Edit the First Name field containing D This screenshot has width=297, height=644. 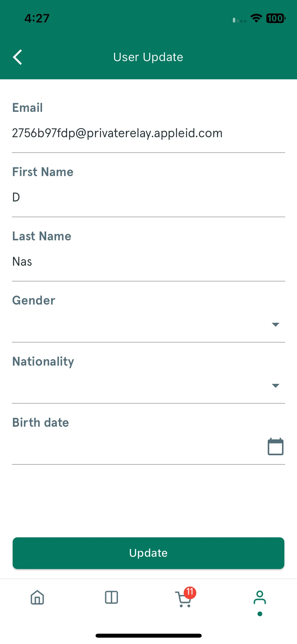[148, 197]
